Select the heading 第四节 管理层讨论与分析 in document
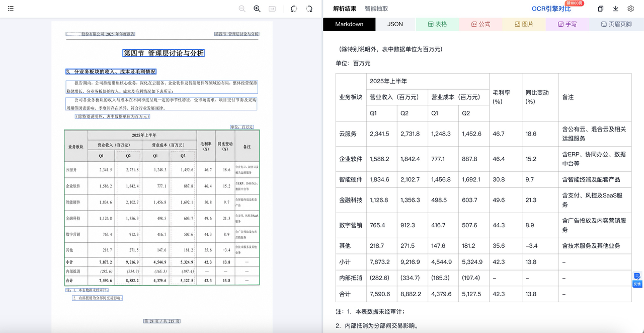 (x=164, y=53)
